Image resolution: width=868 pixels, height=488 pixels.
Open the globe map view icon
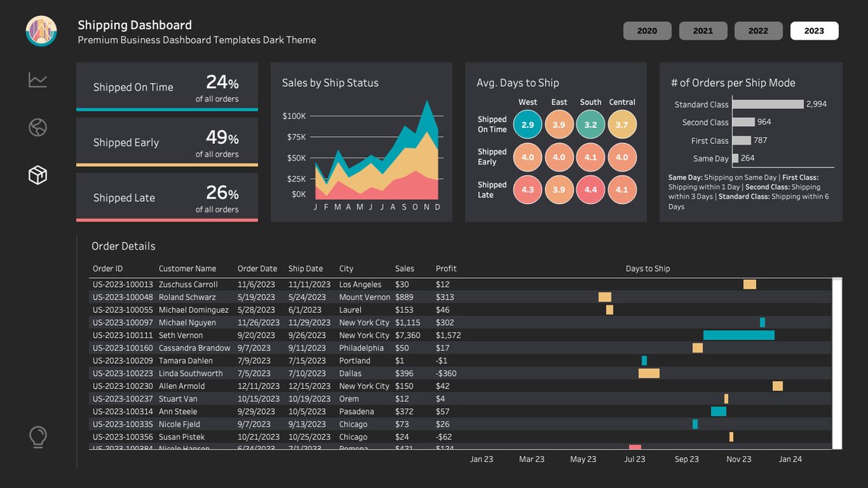37,127
